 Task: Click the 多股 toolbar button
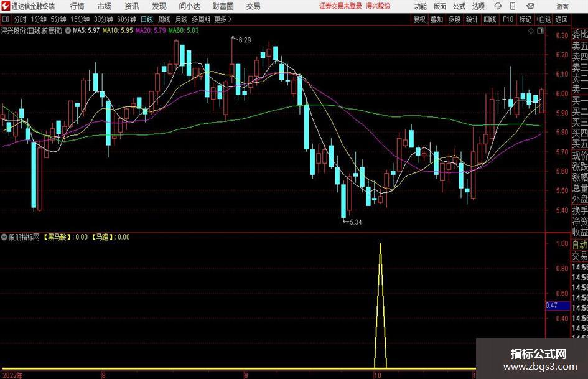pos(454,19)
